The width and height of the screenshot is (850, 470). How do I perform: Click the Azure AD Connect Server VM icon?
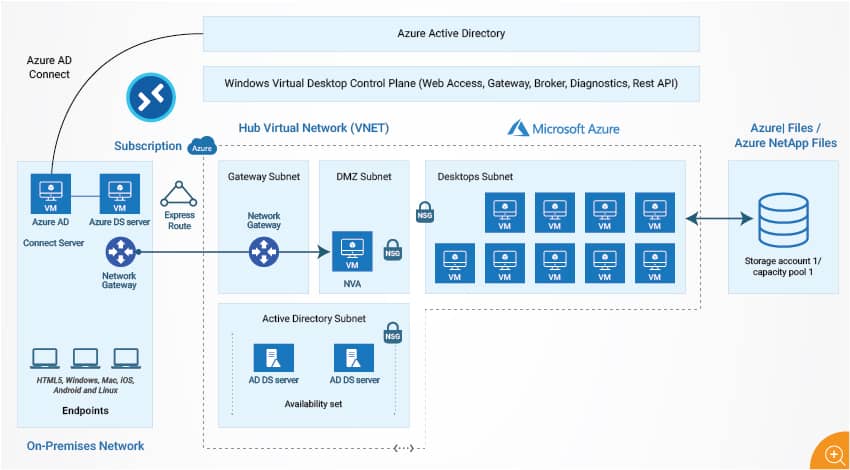49,192
